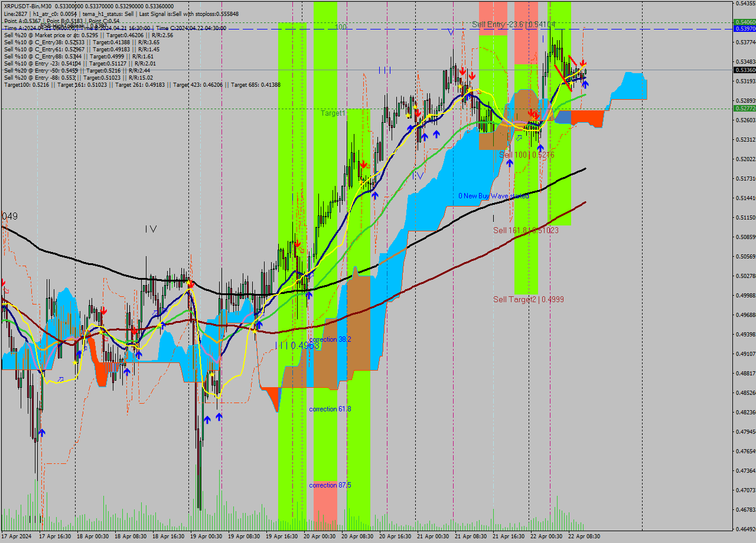Click the '18 Apr 16:30' time label
The image size is (756, 543).
(168, 537)
